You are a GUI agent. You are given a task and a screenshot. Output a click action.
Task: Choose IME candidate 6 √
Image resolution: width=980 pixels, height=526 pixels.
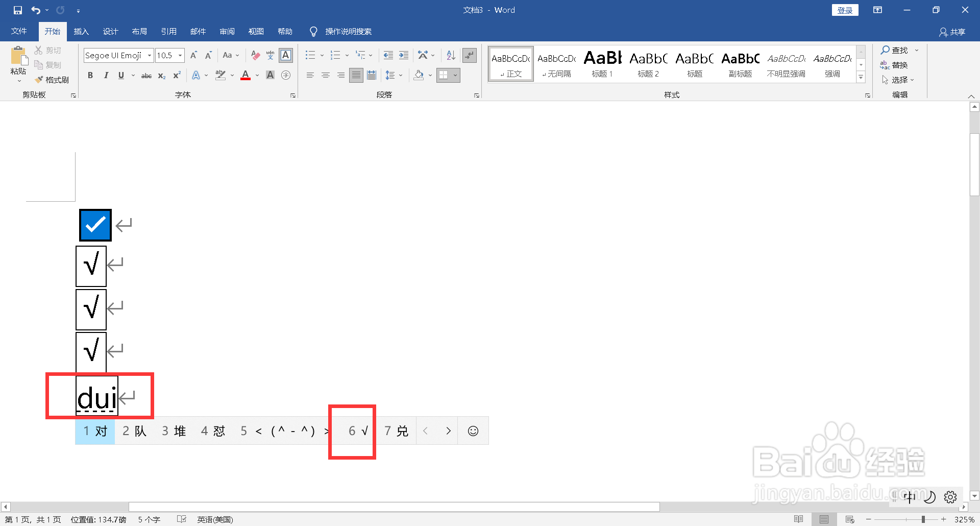pyautogui.click(x=358, y=431)
